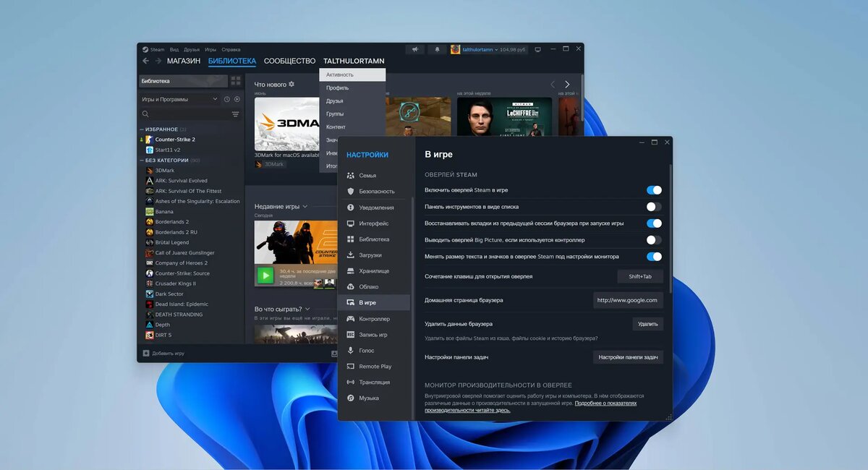The image size is (868, 470).
Task: Open the notifications bell icon
Action: (437, 49)
